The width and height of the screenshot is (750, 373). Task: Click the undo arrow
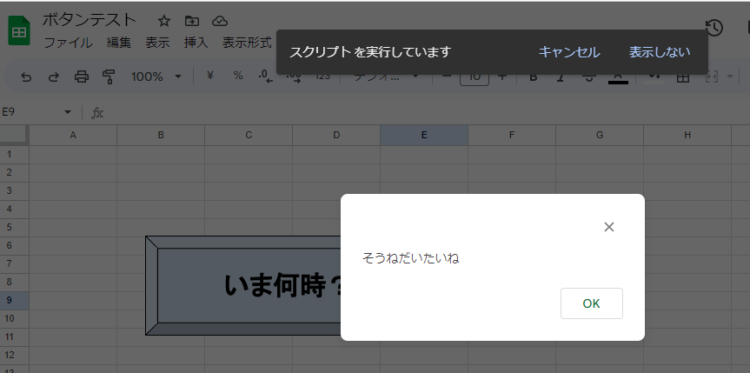point(26,77)
